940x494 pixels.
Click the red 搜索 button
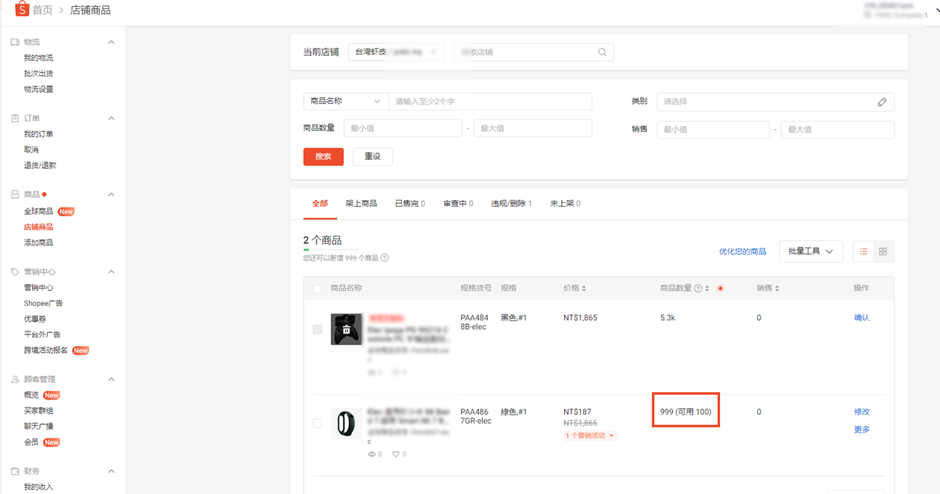(323, 156)
